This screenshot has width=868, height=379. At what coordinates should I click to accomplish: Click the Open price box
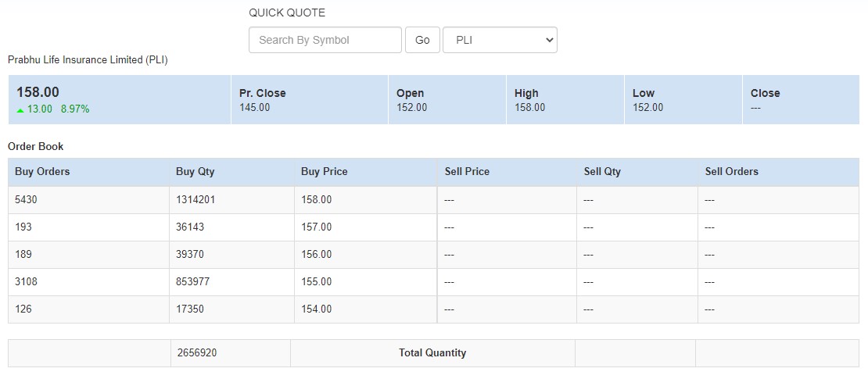(447, 100)
